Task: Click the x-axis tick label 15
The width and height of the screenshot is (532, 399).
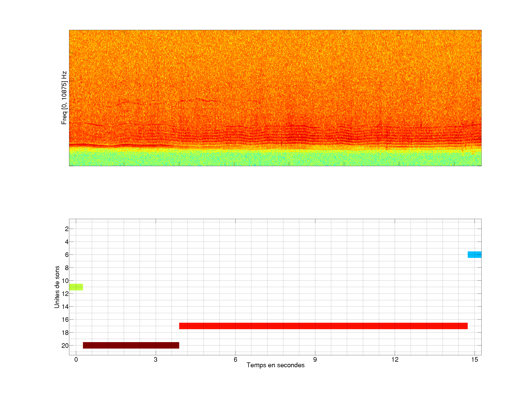Action: [x=474, y=359]
